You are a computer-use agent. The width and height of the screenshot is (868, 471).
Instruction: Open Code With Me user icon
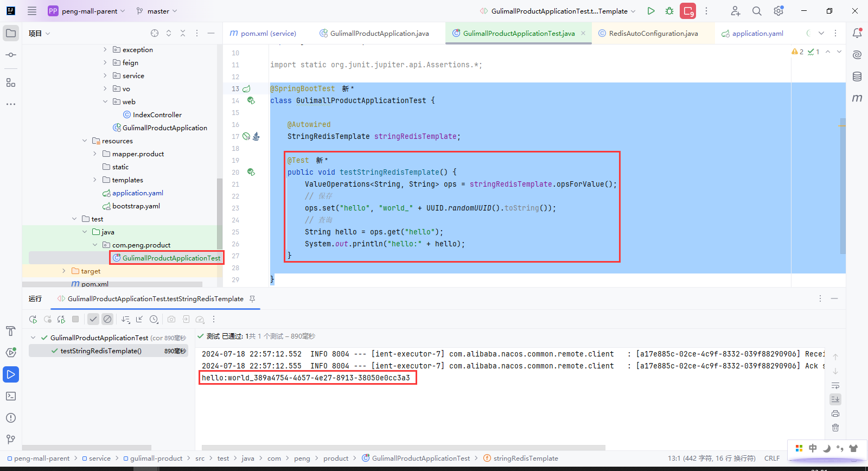[735, 11]
